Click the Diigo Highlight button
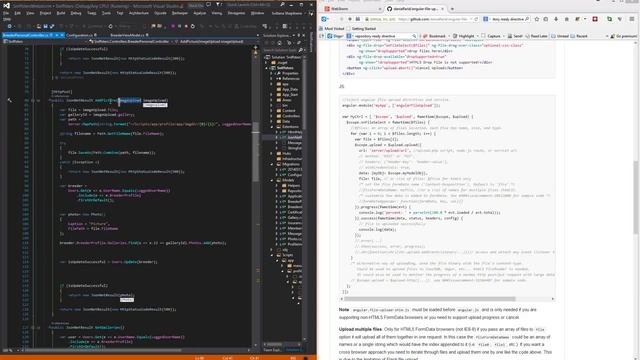640x360 pixels. 463,36
